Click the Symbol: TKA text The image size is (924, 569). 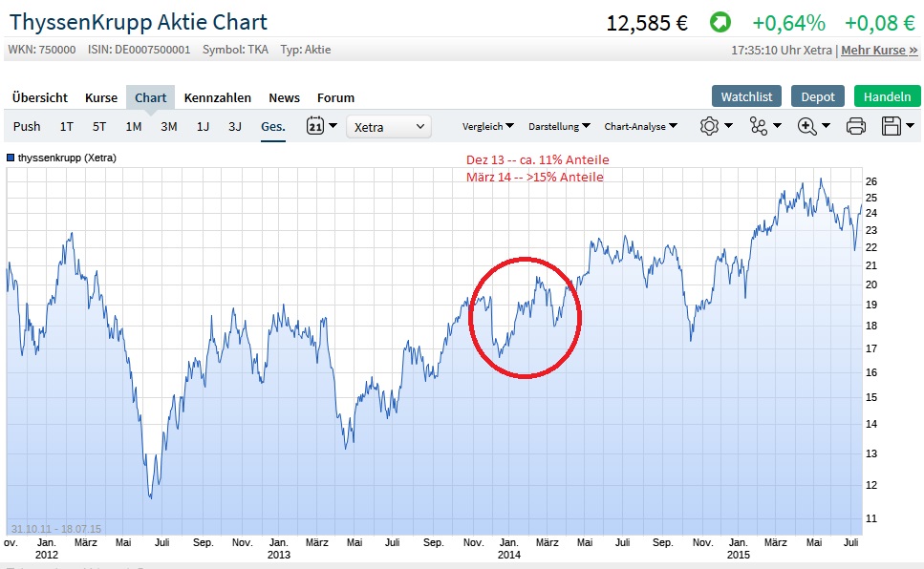coord(235,50)
